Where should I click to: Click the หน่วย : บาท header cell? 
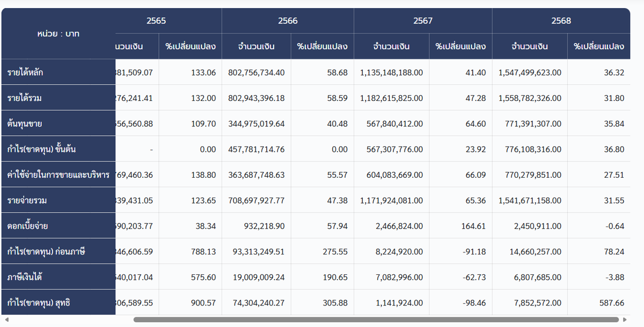(x=58, y=33)
